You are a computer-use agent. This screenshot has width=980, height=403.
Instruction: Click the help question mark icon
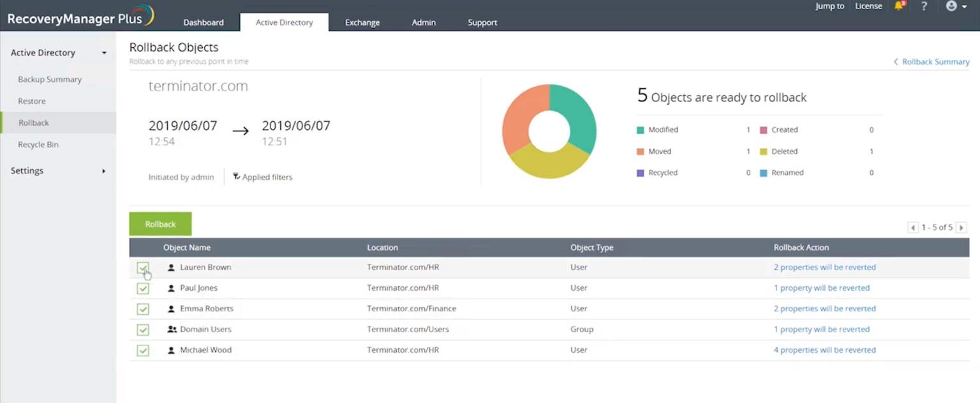[924, 6]
